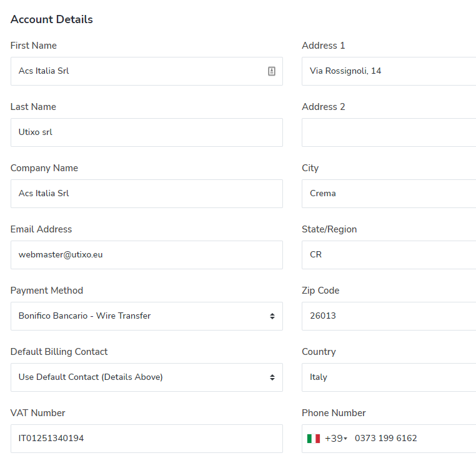
Task: Click the empty Address 2 field
Action: (389, 132)
